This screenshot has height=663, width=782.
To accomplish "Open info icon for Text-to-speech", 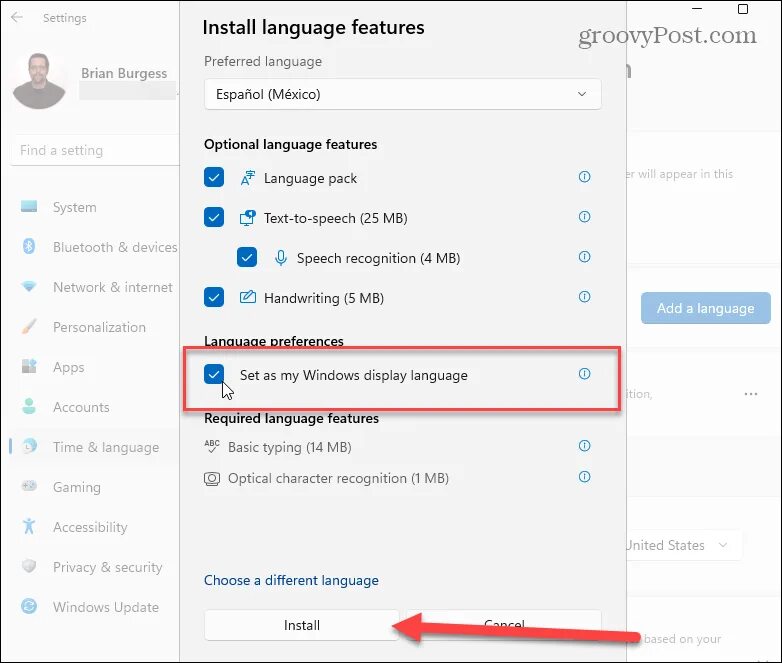I will coord(585,217).
